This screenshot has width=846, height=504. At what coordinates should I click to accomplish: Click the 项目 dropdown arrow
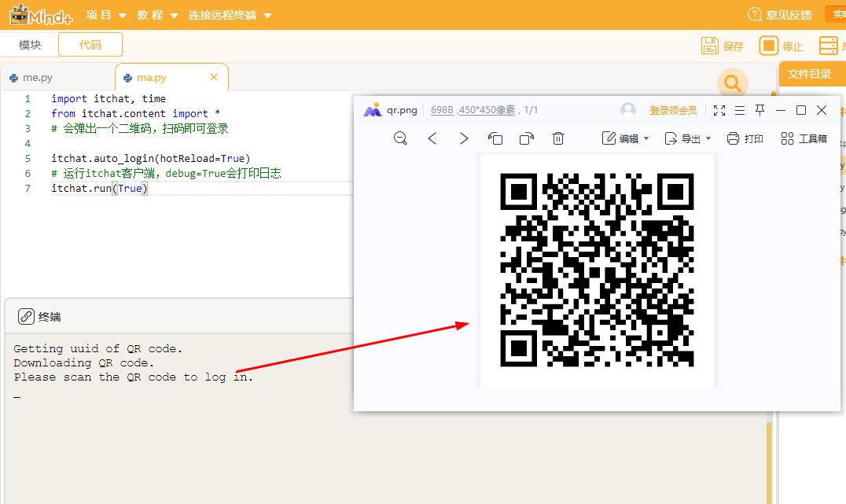click(x=123, y=16)
